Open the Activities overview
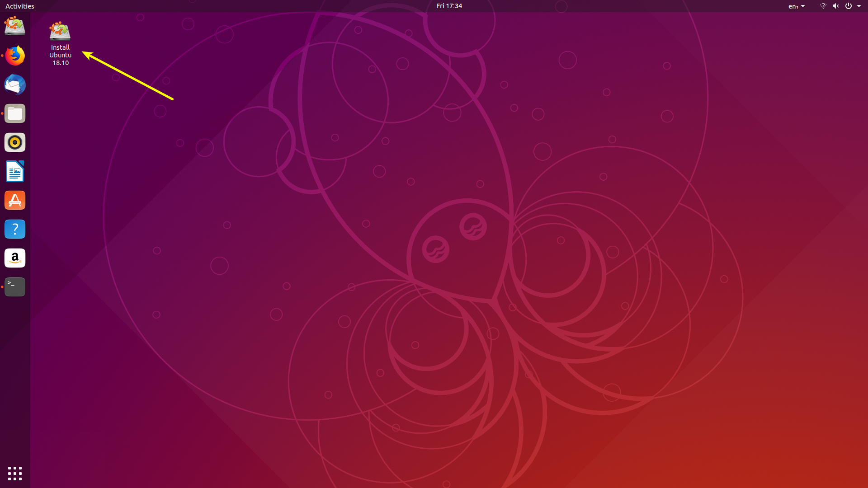 point(19,6)
